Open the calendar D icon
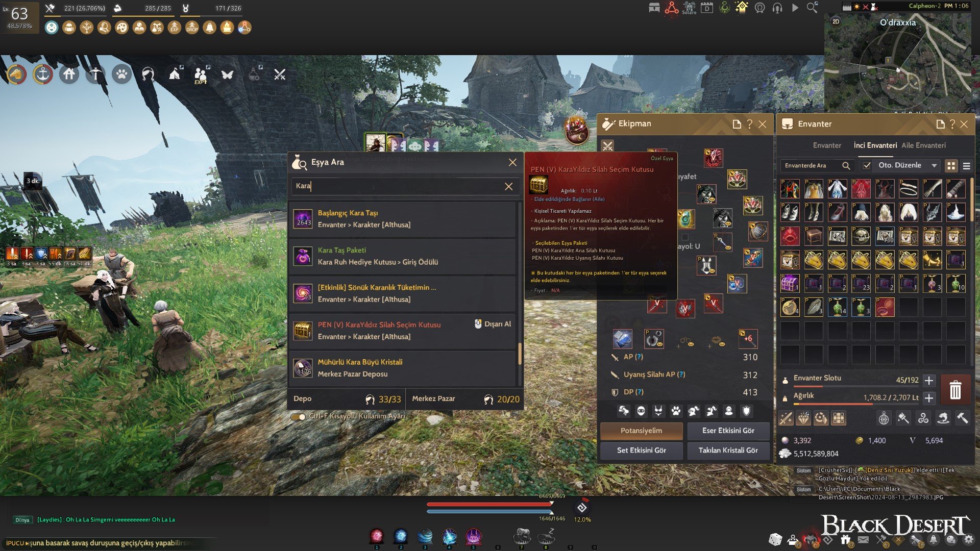The height and width of the screenshot is (551, 980). click(x=707, y=8)
